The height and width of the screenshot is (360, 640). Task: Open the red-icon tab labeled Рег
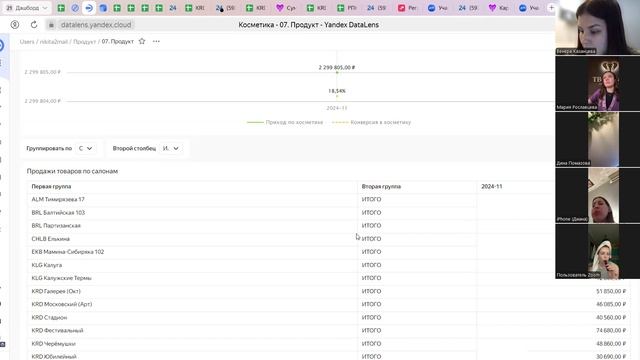[x=407, y=8]
